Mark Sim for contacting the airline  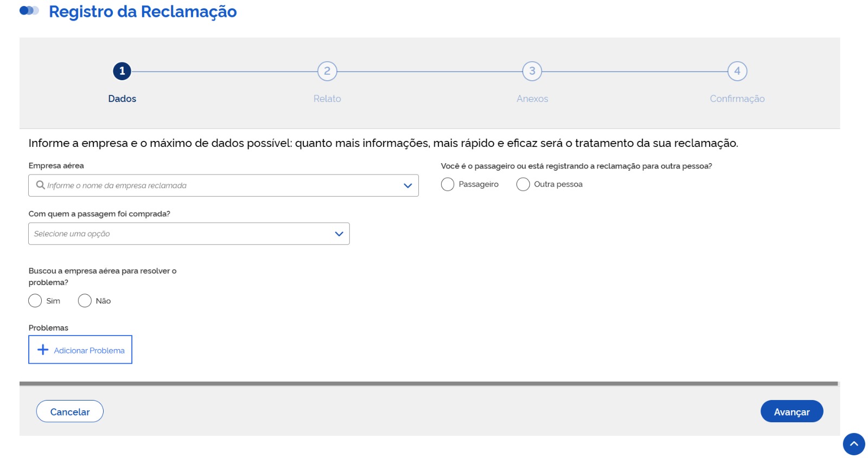(35, 300)
